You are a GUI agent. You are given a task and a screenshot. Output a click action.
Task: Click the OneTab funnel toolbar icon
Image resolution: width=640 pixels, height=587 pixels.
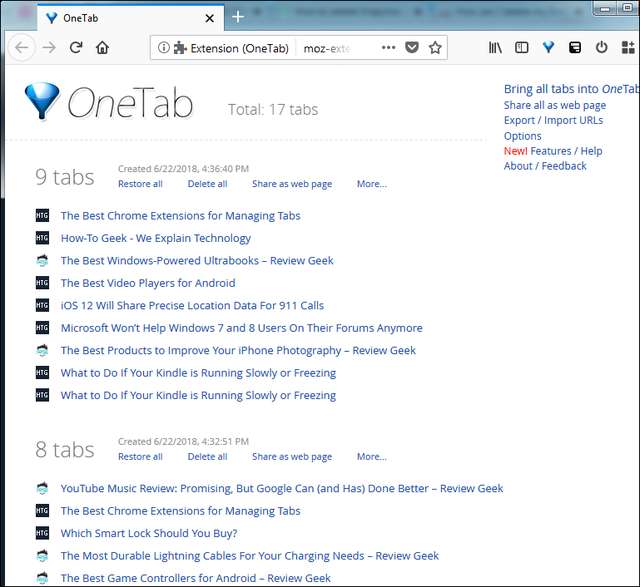(x=548, y=48)
